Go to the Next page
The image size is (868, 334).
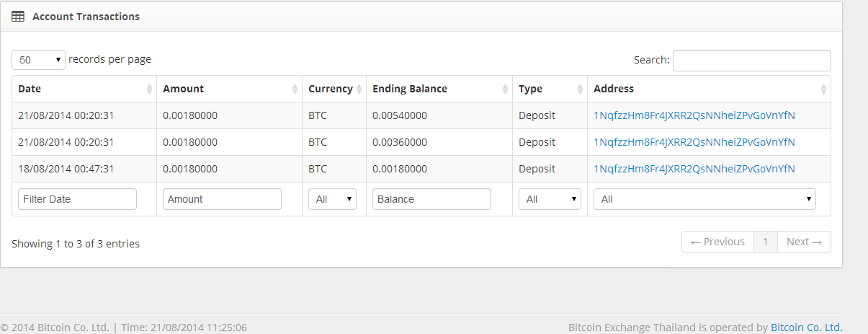pos(804,242)
